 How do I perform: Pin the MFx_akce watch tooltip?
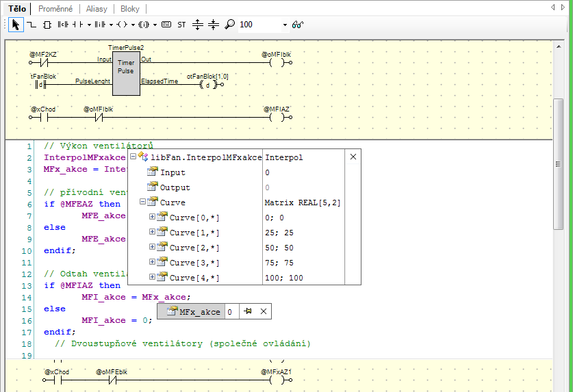pyautogui.click(x=249, y=312)
